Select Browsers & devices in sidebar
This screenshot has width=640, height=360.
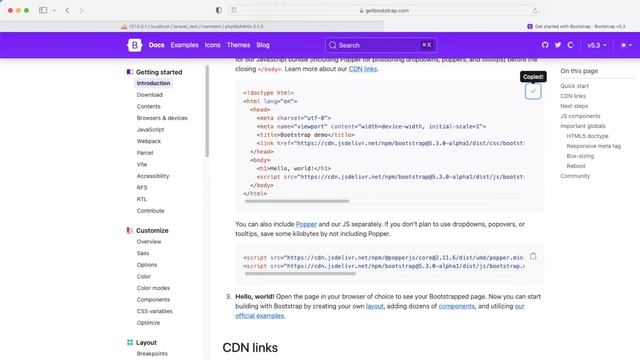pyautogui.click(x=162, y=118)
